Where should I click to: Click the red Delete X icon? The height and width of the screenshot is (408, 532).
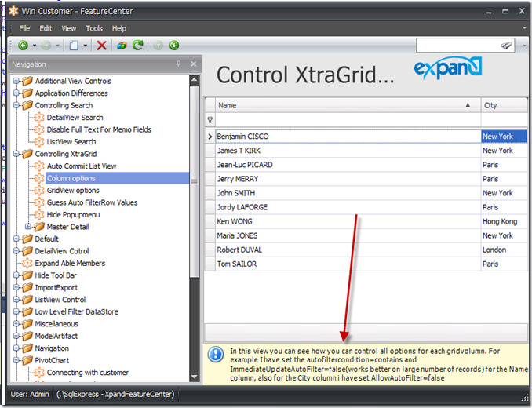click(101, 46)
